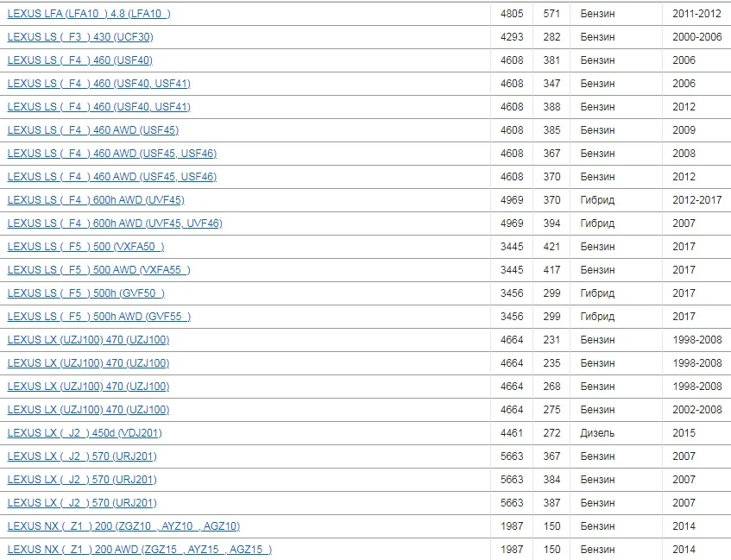Click engine volume 3456 in LS 500h (GVF50_) row
Image resolution: width=731 pixels, height=560 pixels.
(512, 293)
